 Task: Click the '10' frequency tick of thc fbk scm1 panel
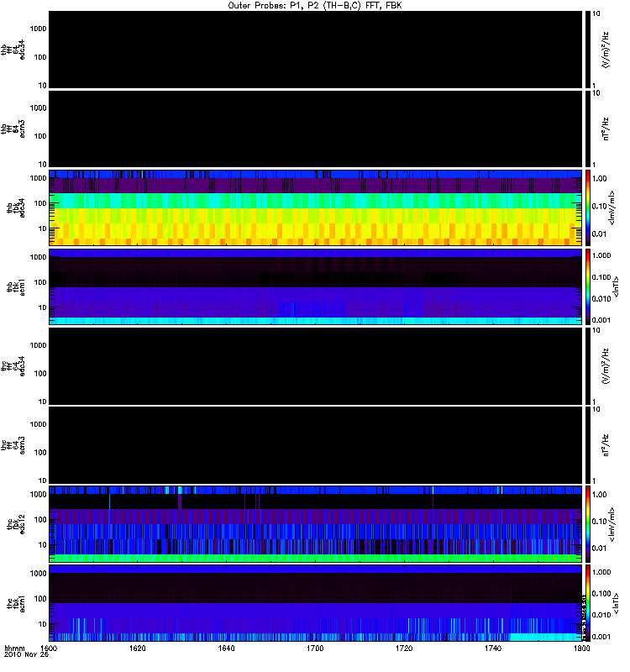pyautogui.click(x=43, y=624)
